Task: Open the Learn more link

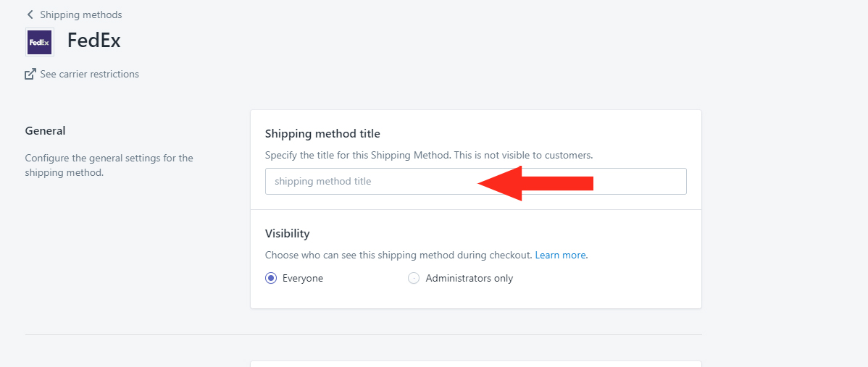Action: point(560,256)
